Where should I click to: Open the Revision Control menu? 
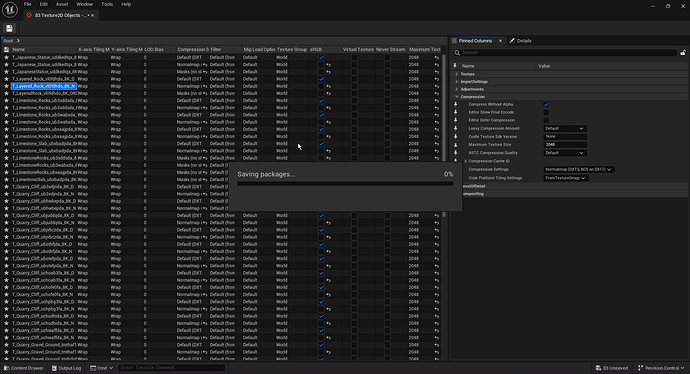tap(661, 368)
